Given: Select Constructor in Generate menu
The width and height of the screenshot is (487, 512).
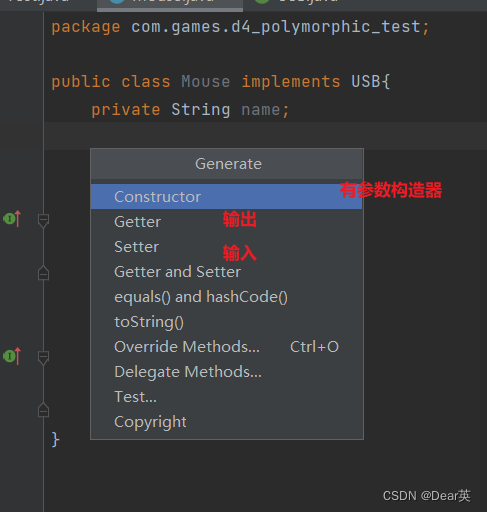Looking at the screenshot, I should tap(226, 197).
